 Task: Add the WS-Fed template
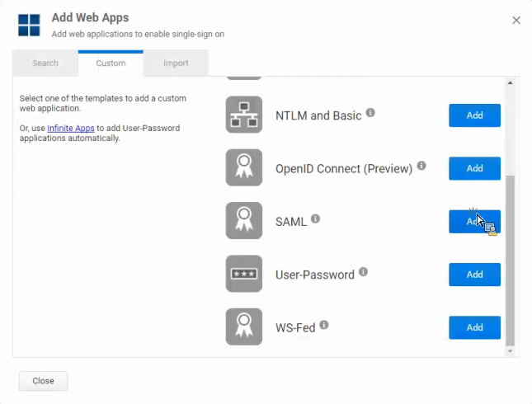coord(474,327)
